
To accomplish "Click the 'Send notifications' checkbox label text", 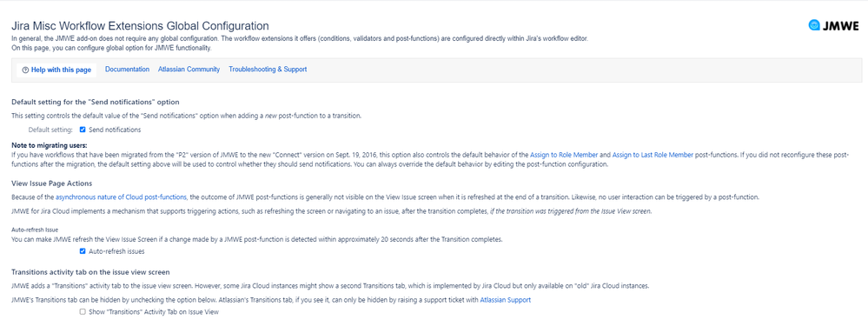I will point(115,130).
